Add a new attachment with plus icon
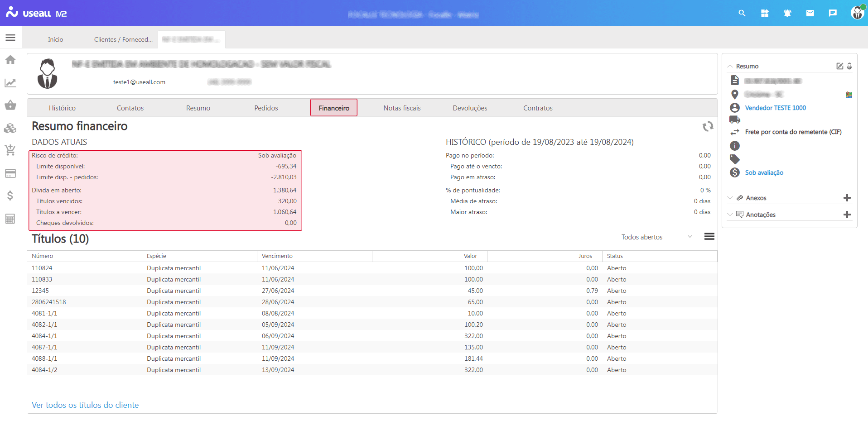 (x=847, y=198)
